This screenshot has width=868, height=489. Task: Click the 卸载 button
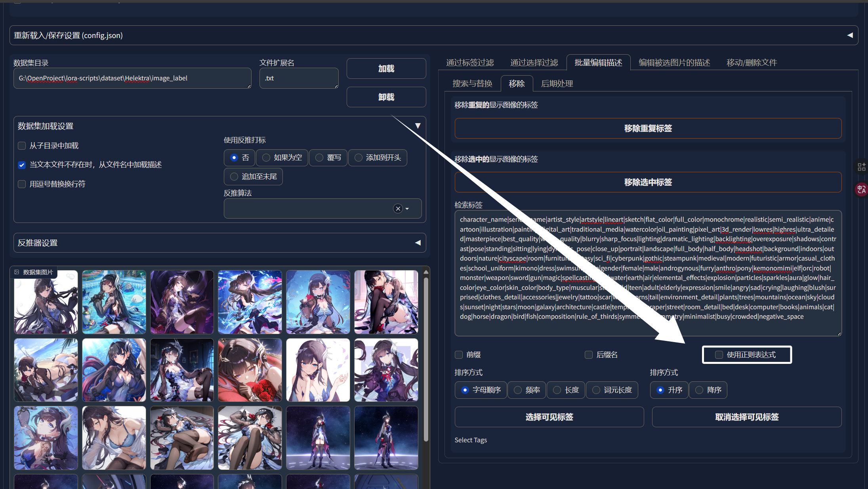(x=386, y=97)
